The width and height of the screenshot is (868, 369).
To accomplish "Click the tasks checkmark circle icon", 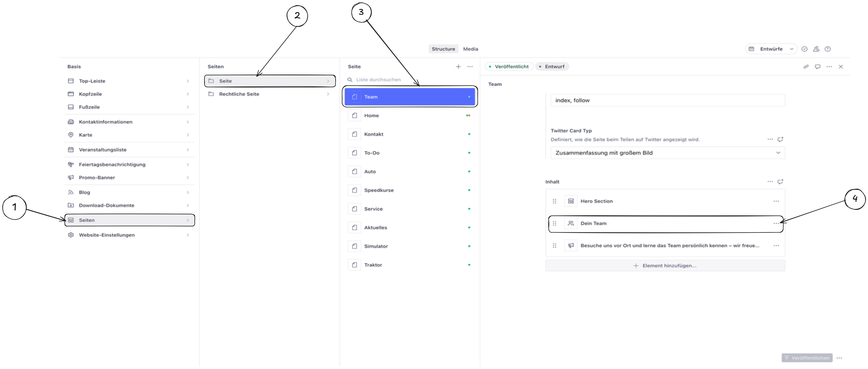I will pos(804,49).
